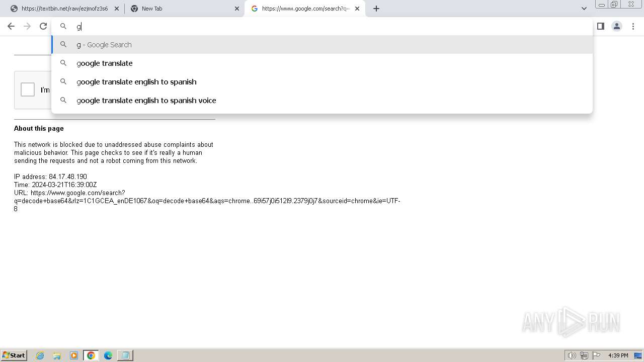644x362 pixels.
Task: Pick 'google translate english to spanish voice' suggestion
Action: tap(322, 101)
